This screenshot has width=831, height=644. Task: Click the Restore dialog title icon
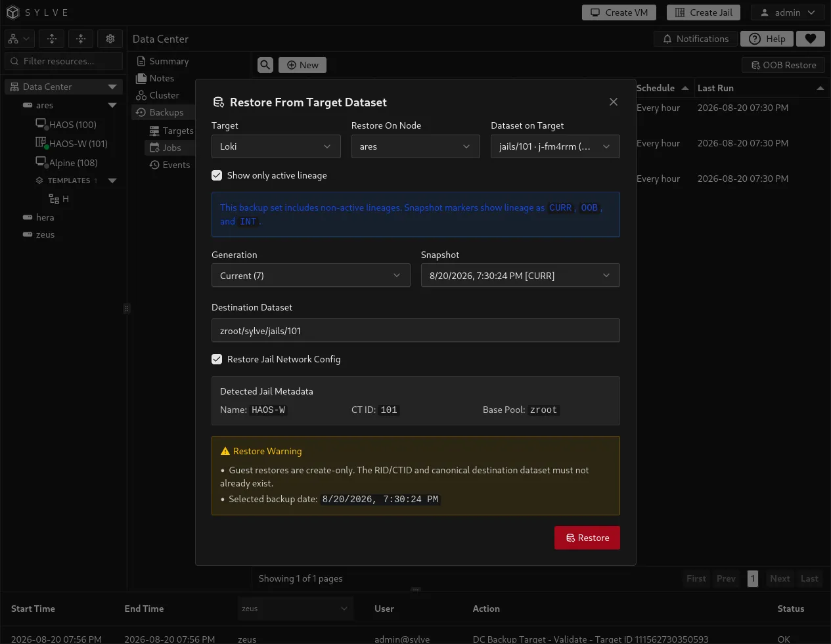point(219,102)
